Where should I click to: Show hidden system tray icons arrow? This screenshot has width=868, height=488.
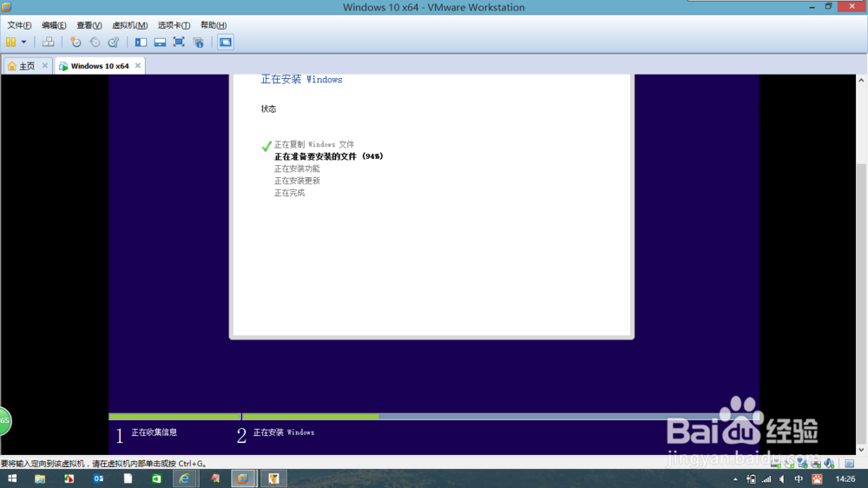tap(735, 479)
